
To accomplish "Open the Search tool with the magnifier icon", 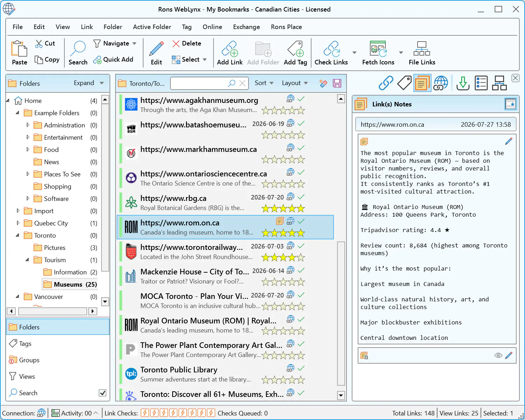I will [x=78, y=52].
